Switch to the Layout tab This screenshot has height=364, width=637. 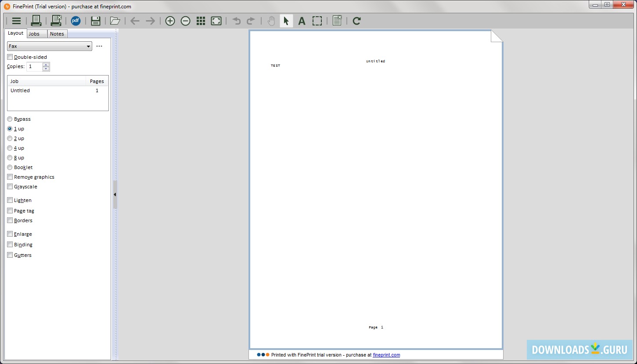point(15,33)
